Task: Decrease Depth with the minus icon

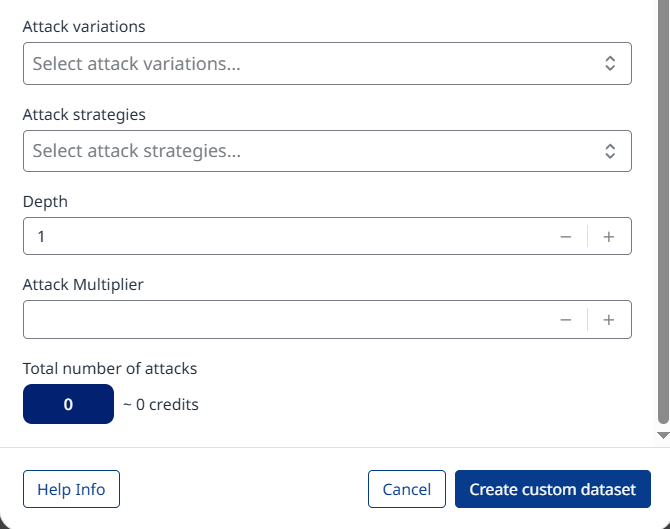Action: (x=566, y=237)
